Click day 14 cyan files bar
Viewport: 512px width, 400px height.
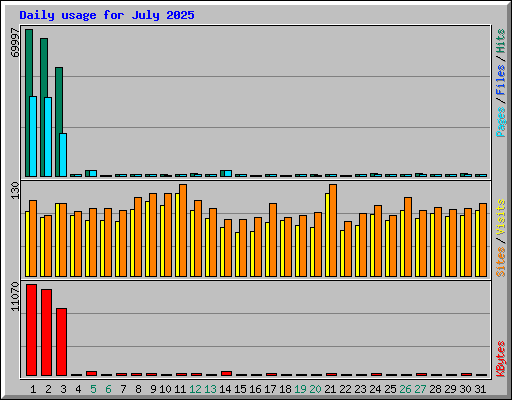[228, 173]
